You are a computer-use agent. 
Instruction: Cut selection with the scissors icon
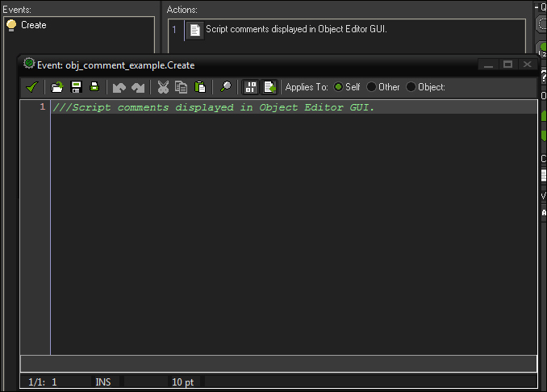163,87
